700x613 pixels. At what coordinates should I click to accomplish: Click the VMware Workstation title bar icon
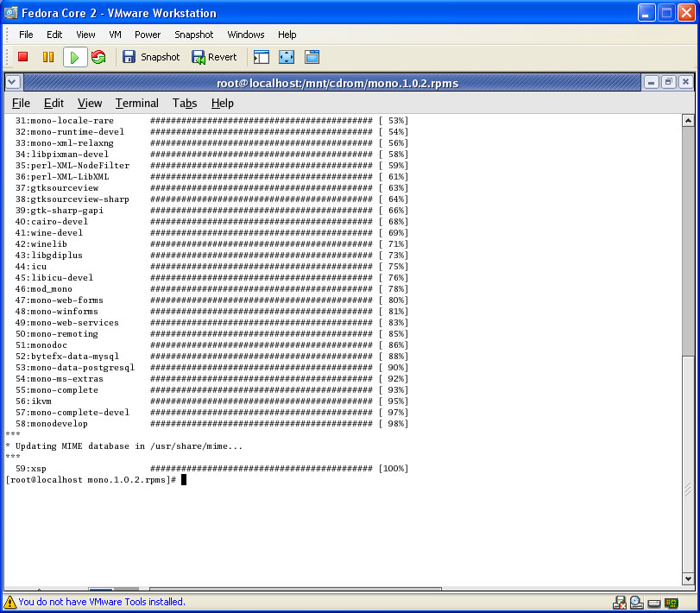[10, 12]
